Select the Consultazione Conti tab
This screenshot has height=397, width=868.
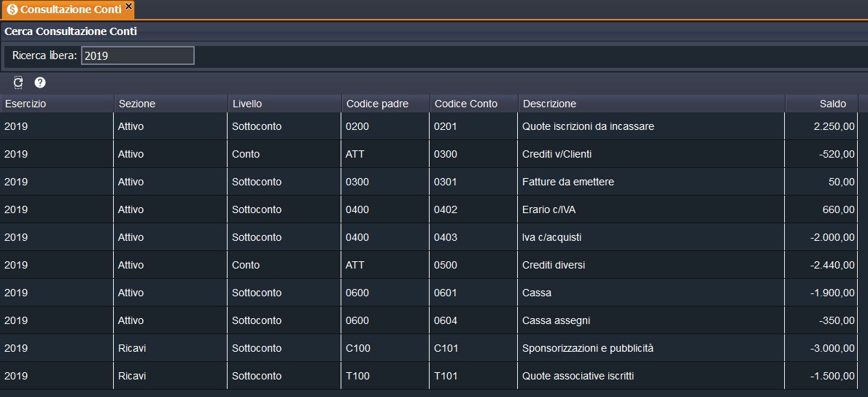pos(70,9)
